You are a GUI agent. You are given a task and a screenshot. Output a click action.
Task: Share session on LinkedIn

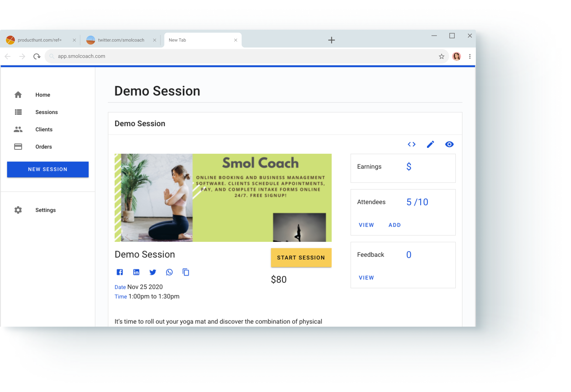(x=136, y=272)
